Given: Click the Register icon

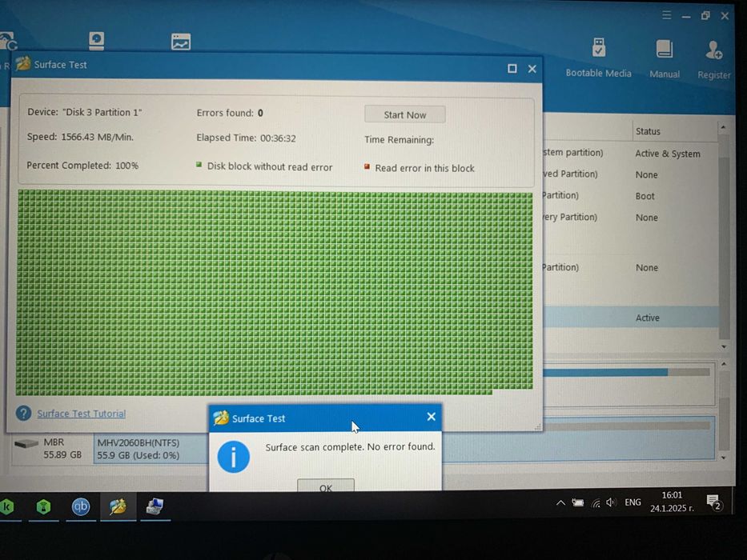Looking at the screenshot, I should click(713, 50).
